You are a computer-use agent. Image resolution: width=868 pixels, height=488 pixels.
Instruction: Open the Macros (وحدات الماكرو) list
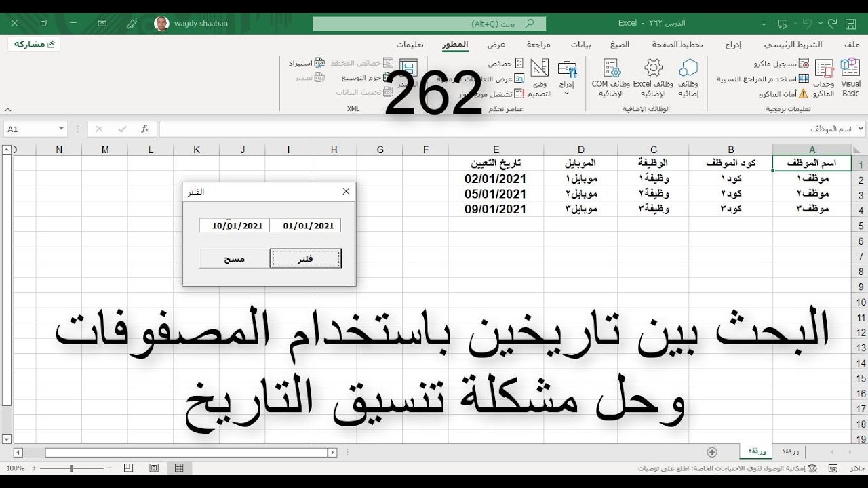coord(824,78)
